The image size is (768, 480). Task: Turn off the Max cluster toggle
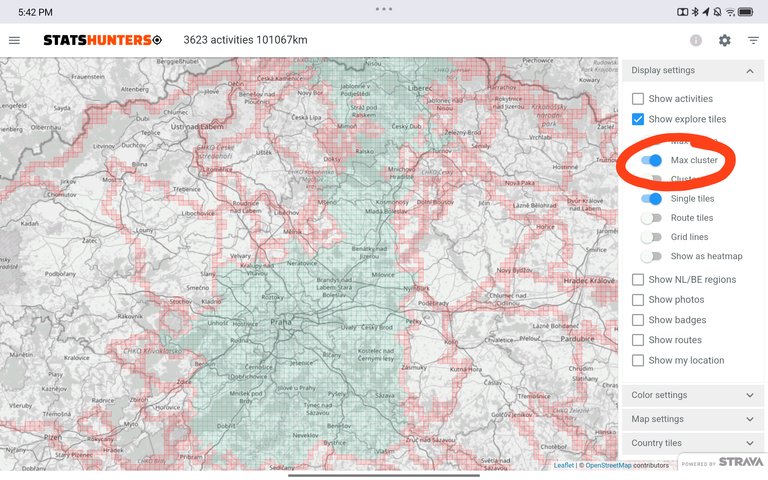pyautogui.click(x=652, y=160)
